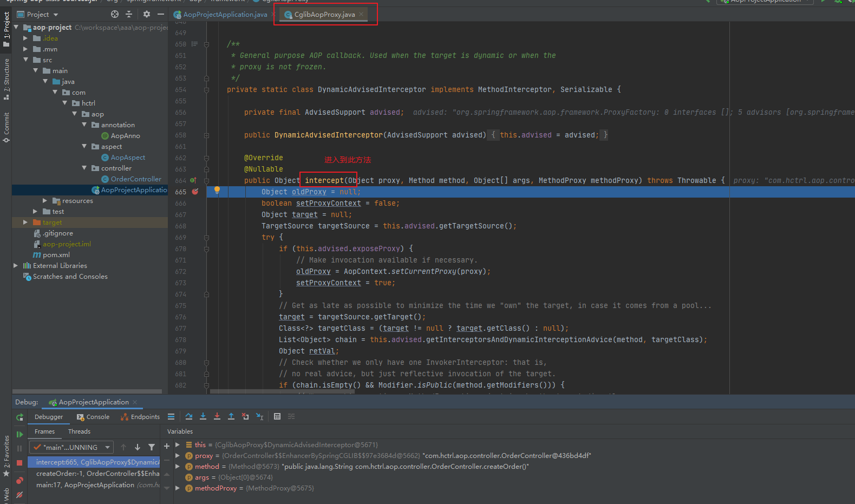Open the View Breakpoints icon
855x504 pixels.
pos(19,480)
